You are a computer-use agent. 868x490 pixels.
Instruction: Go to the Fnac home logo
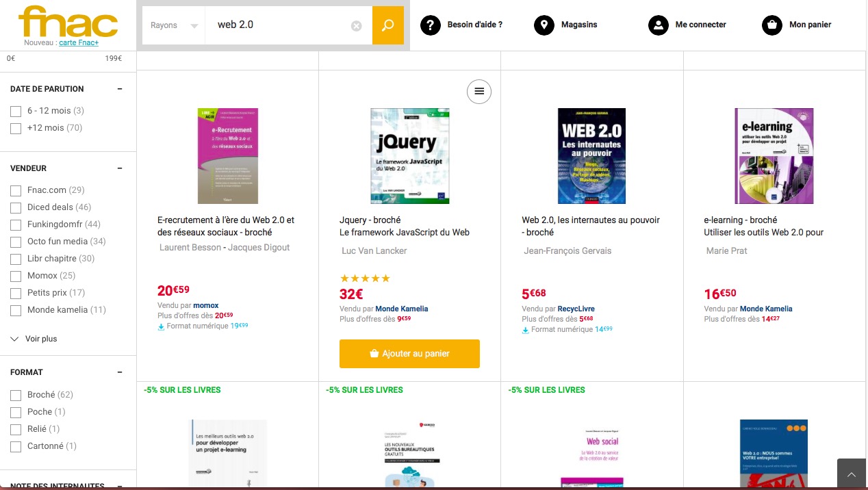[x=68, y=21]
